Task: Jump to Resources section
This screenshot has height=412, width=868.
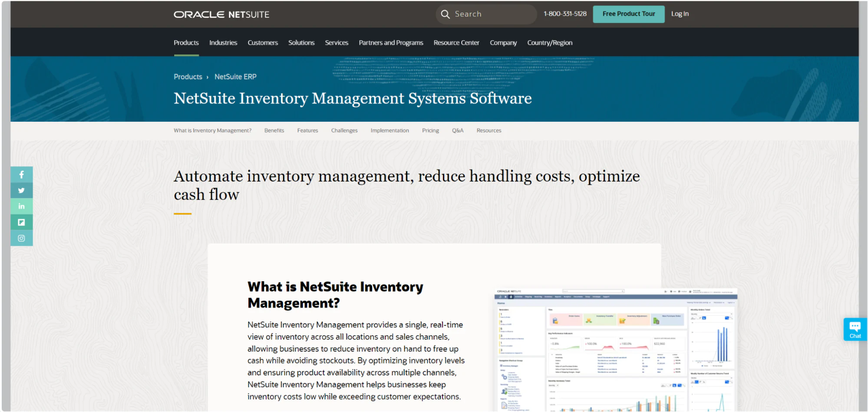Action: [488, 130]
